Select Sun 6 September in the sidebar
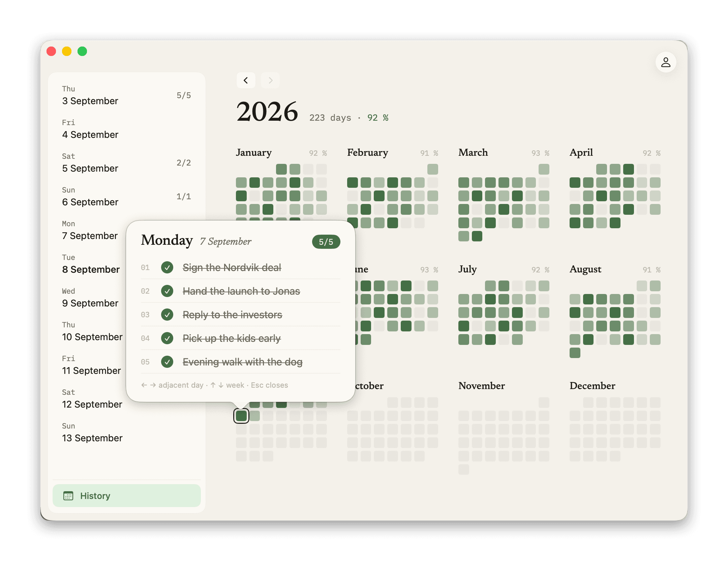The width and height of the screenshot is (728, 561). [127, 197]
